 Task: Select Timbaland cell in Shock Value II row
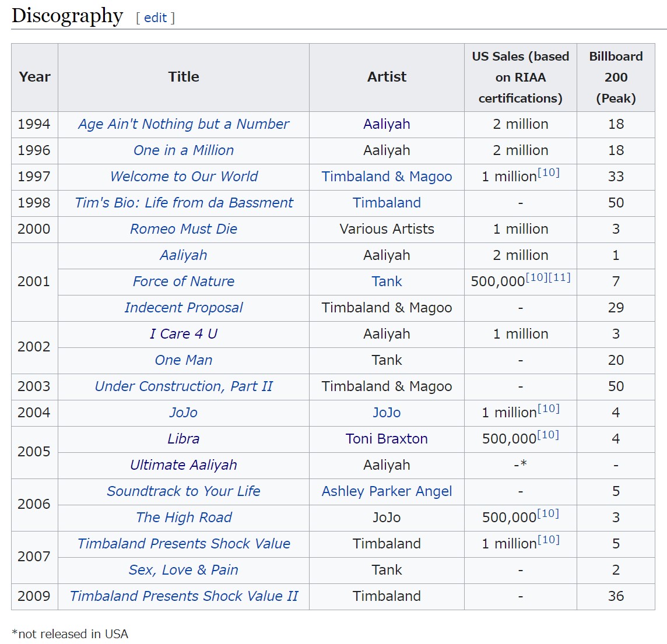[387, 596]
